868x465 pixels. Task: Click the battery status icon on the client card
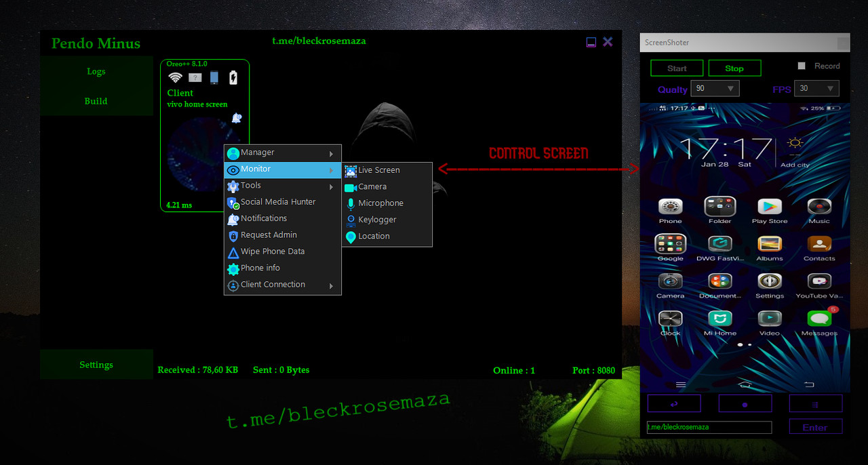233,77
